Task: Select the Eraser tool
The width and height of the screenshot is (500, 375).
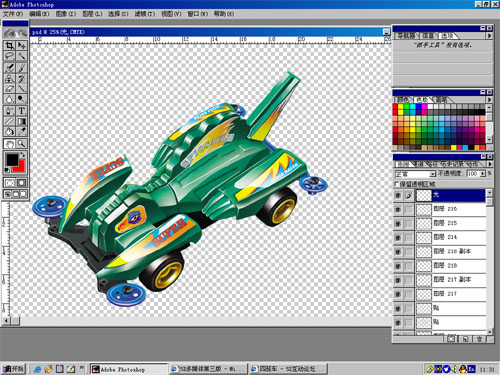Action: point(9,89)
